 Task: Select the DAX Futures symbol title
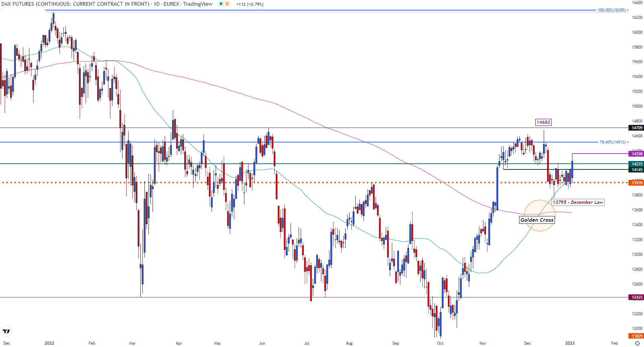(x=107, y=4)
